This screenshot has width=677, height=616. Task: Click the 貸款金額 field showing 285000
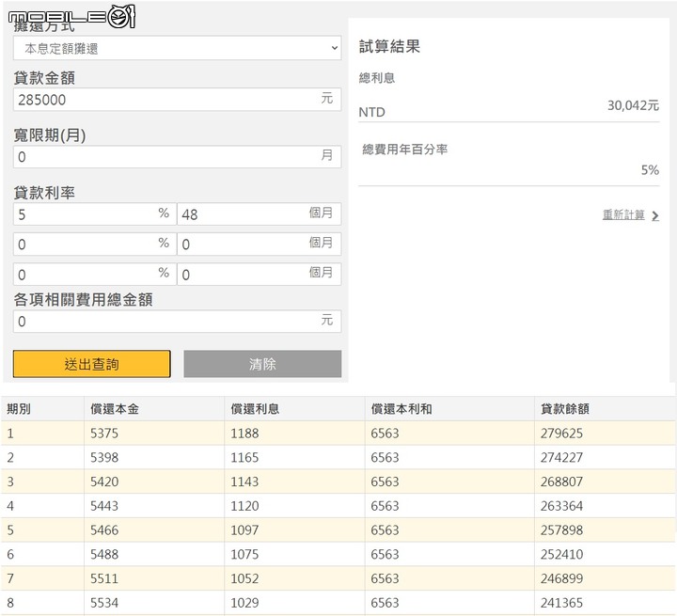[x=177, y=100]
